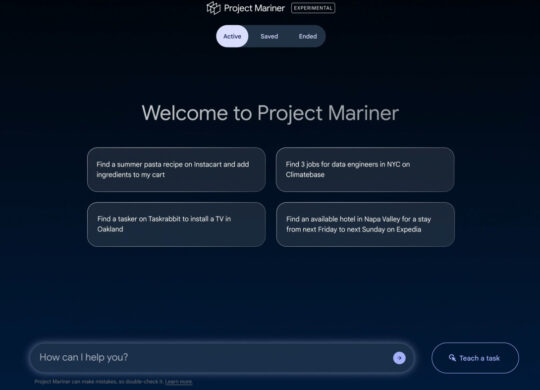Select the Taskrabbit TV install suggestion
This screenshot has width=540, height=390.
click(176, 224)
